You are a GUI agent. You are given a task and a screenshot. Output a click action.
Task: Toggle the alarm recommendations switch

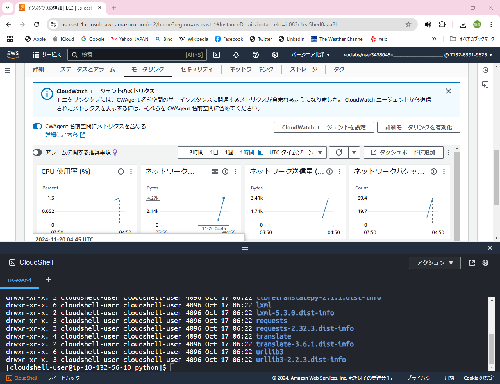[x=37, y=153]
